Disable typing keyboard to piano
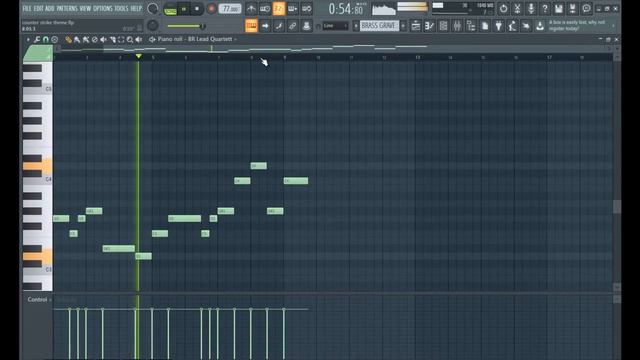Screen dimensions: 640x360 pyautogui.click(x=251, y=26)
